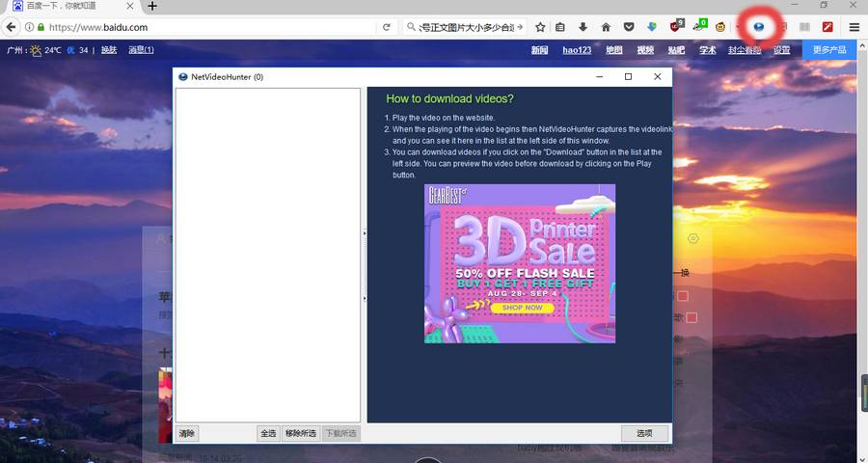This screenshot has height=463, width=868.
Task: Click the 3D Printer Sale ad banner
Action: click(x=520, y=263)
